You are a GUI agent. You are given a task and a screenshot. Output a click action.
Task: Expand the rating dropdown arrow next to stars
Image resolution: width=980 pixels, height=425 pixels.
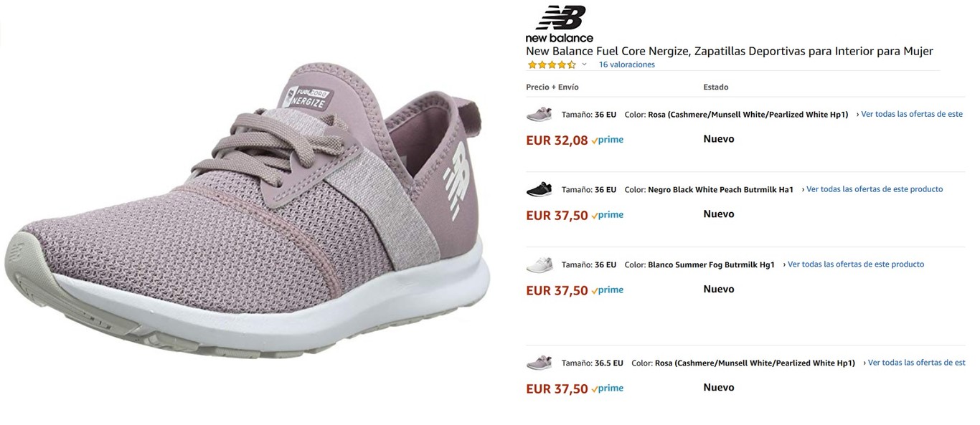coord(584,65)
